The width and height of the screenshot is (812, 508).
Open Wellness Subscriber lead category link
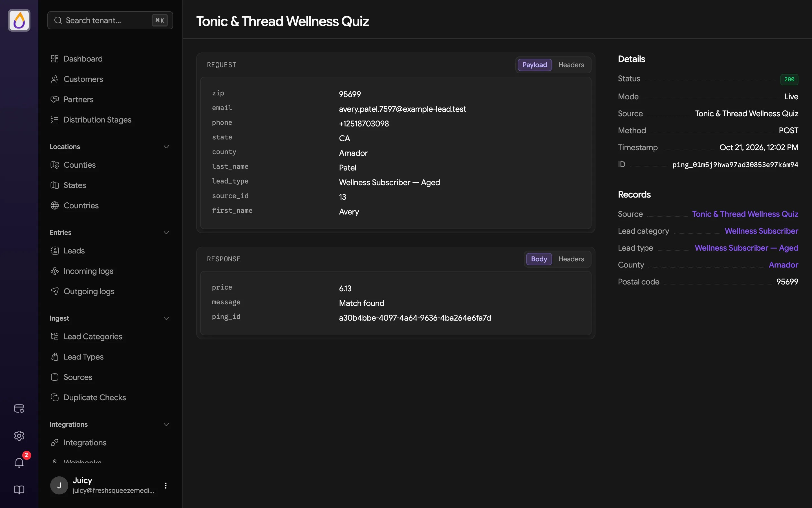761,231
